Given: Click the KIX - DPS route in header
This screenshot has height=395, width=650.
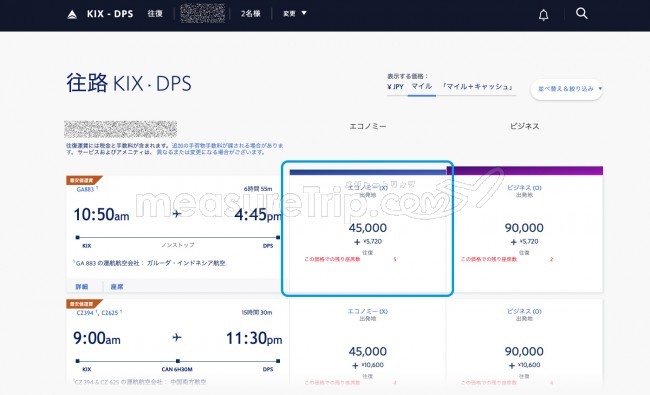Looking at the screenshot, I should (110, 14).
